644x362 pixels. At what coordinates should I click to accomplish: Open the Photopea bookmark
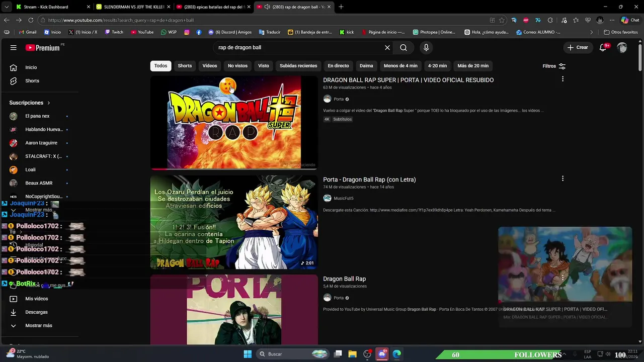434,32
